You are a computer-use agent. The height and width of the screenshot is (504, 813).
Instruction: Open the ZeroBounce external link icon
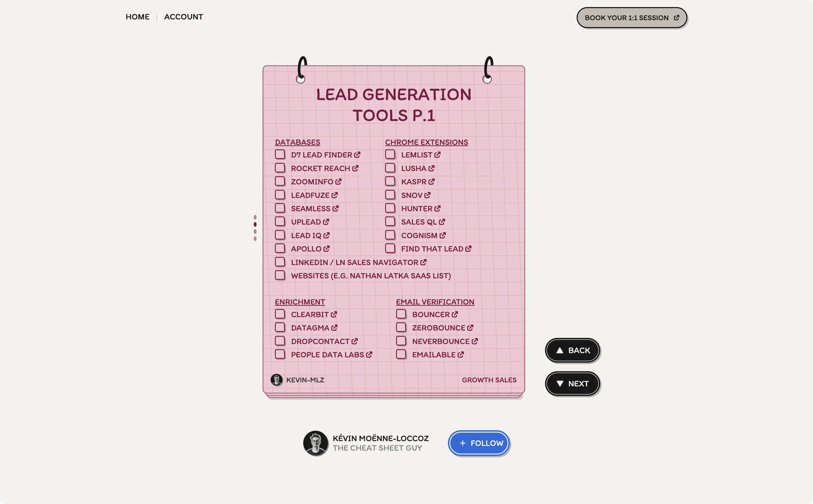470,327
